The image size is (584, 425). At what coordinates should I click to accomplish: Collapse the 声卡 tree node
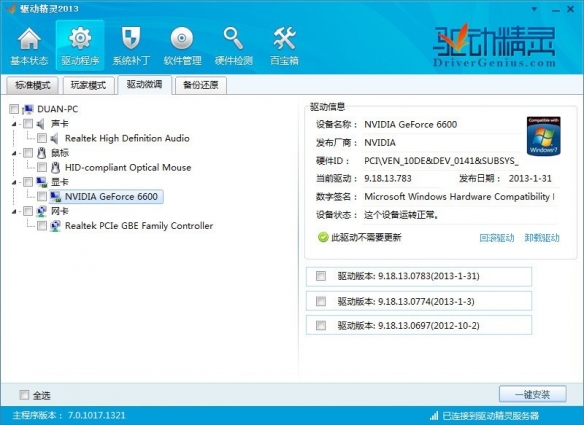pos(14,124)
